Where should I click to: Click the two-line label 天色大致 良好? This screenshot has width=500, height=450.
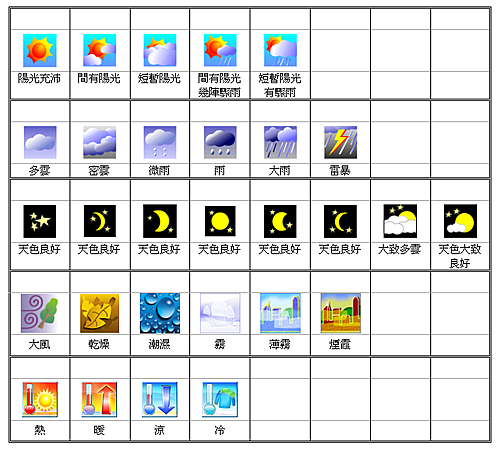[460, 256]
